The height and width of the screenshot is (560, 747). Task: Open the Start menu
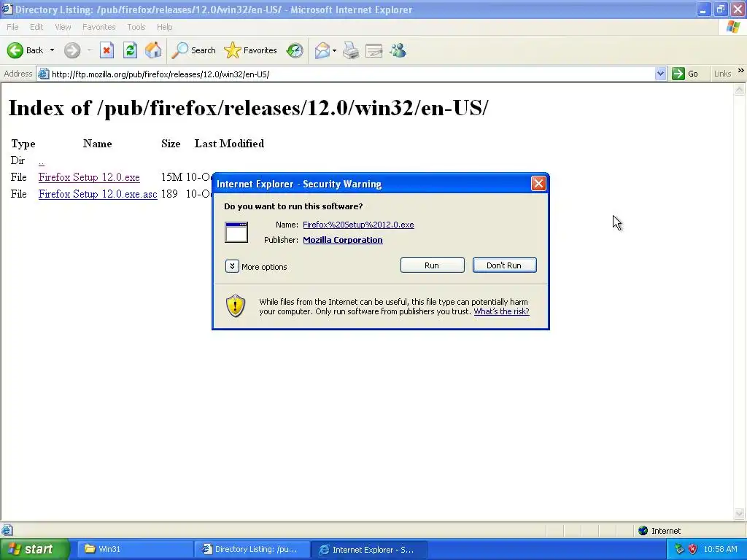tap(34, 549)
